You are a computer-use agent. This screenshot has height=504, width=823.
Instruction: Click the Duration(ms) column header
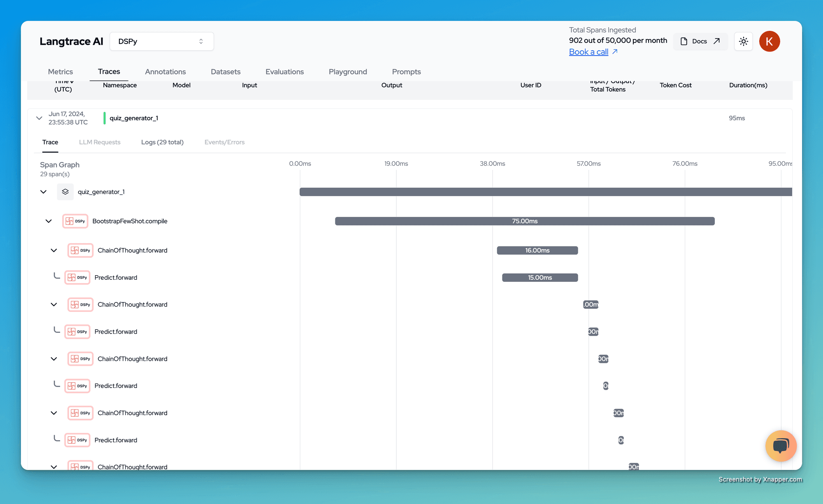pyautogui.click(x=748, y=85)
